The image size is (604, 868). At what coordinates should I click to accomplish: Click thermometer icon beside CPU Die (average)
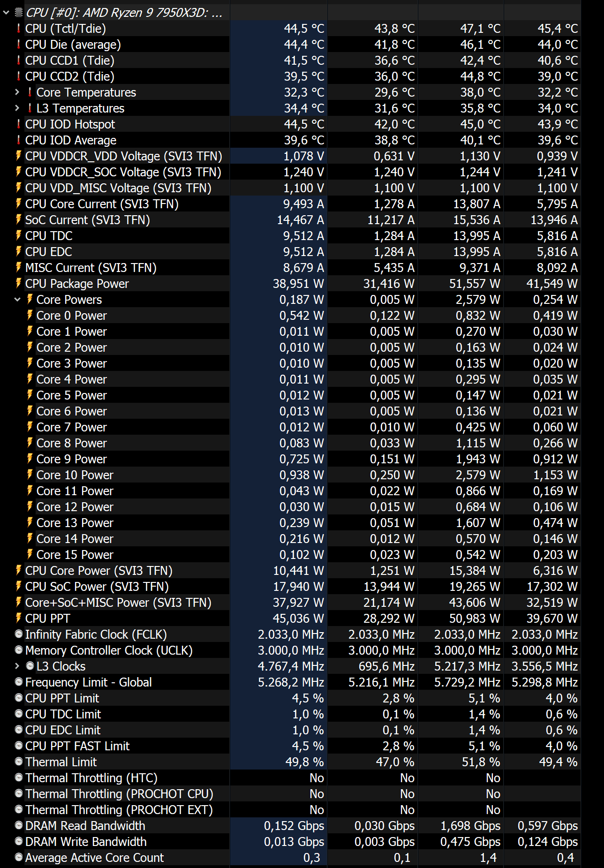point(19,45)
